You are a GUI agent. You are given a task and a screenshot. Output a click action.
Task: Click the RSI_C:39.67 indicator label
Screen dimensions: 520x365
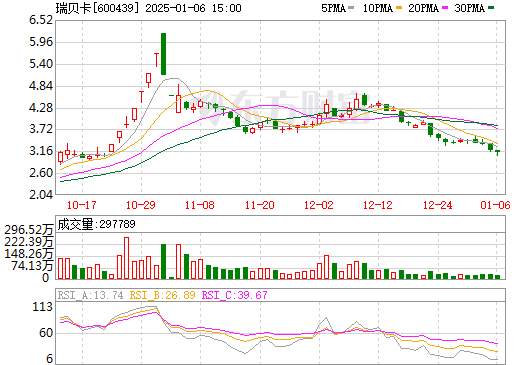pyautogui.click(x=235, y=295)
